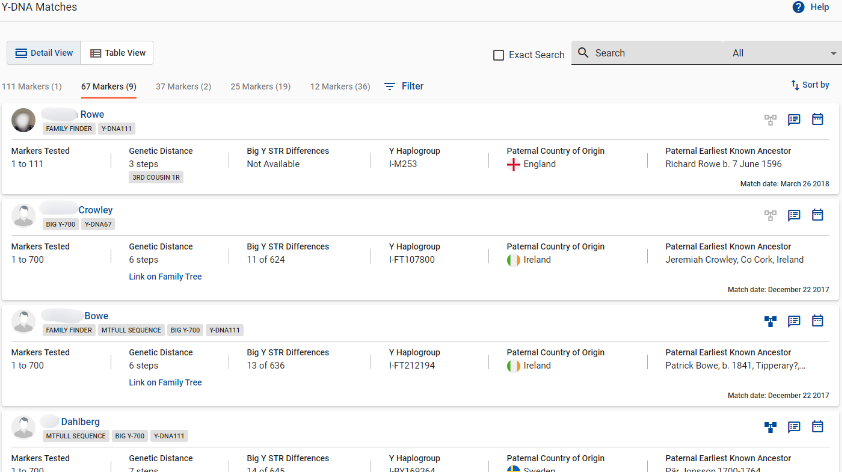The image size is (842, 472).
Task: Click Bowe's Ireland flag icon
Action: [513, 366]
